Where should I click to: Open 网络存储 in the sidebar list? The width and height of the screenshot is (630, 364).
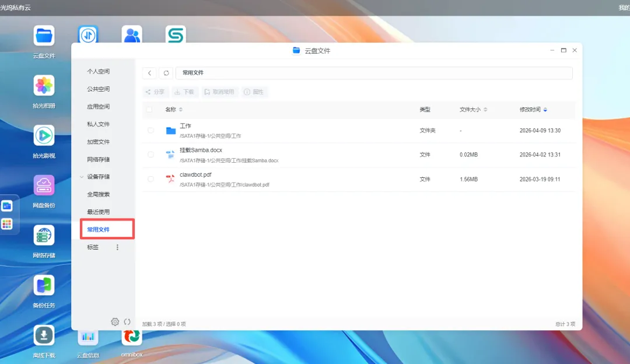click(99, 159)
